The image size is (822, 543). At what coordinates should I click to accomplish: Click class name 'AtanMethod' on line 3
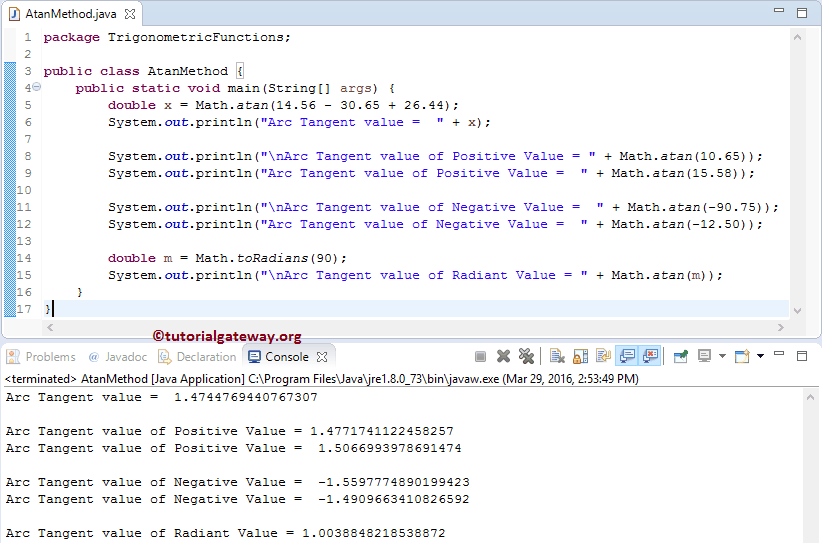click(x=188, y=71)
